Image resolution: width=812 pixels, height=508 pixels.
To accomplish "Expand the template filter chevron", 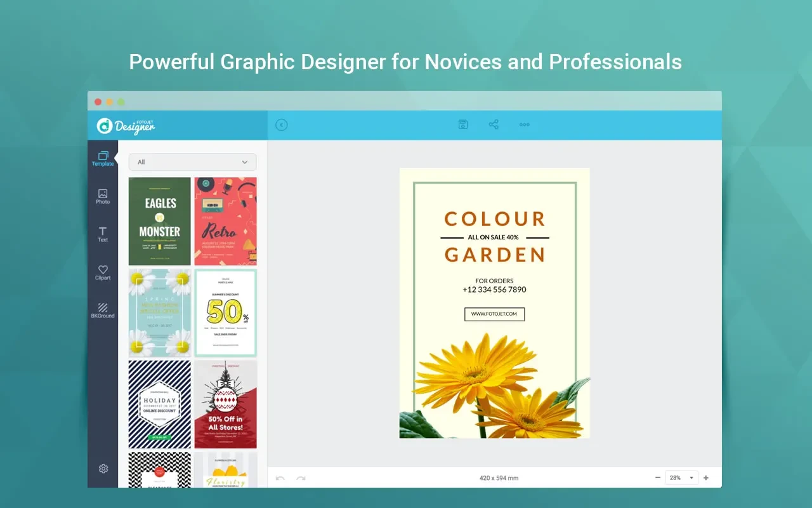I will tap(245, 162).
